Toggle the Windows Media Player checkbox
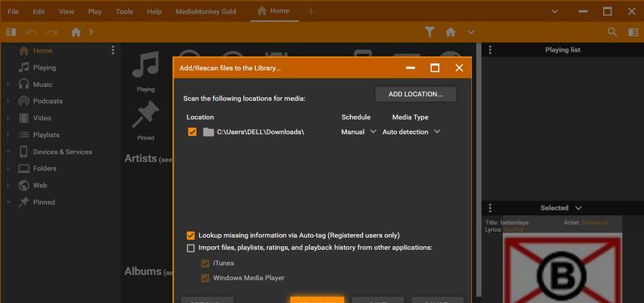The image size is (644, 303). pos(205,278)
